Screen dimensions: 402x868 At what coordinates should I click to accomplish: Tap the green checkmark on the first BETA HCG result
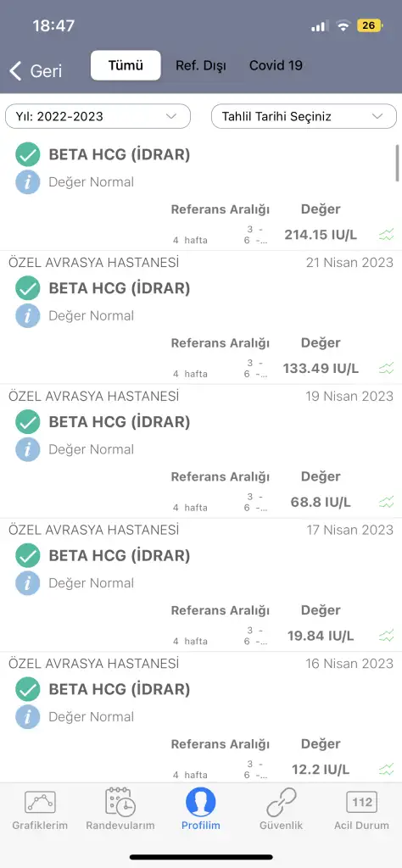[28, 154]
